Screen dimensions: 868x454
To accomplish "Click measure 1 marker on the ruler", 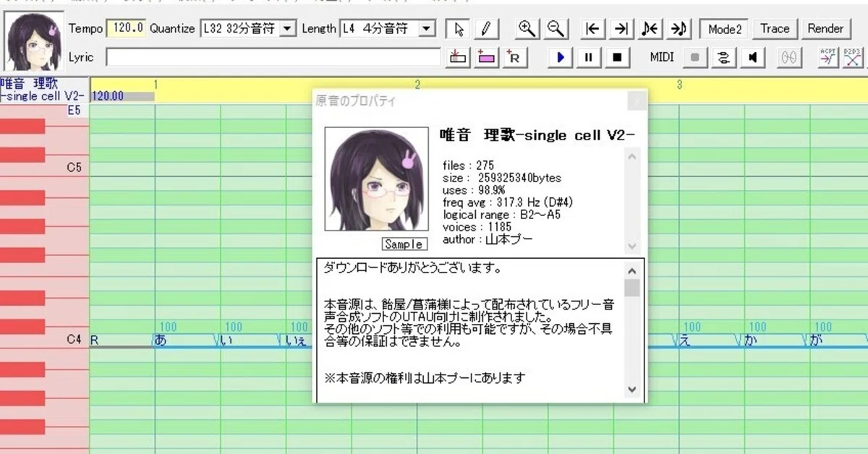I will (156, 85).
